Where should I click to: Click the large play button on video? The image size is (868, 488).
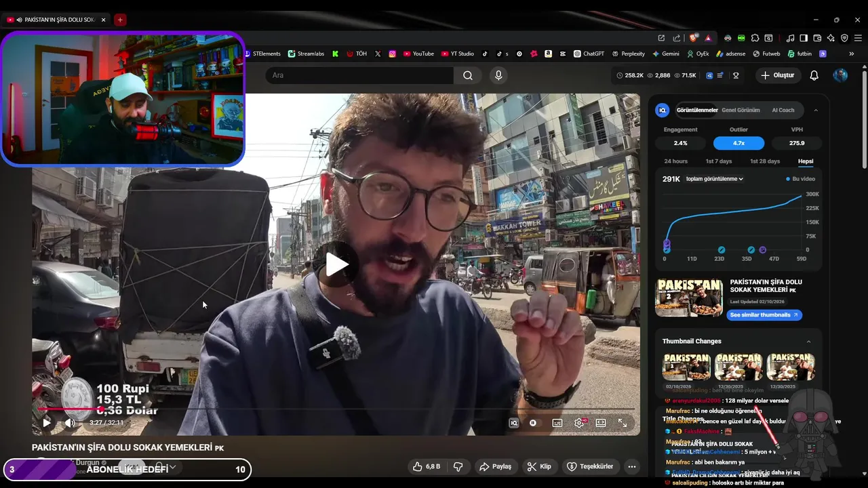coord(337,264)
